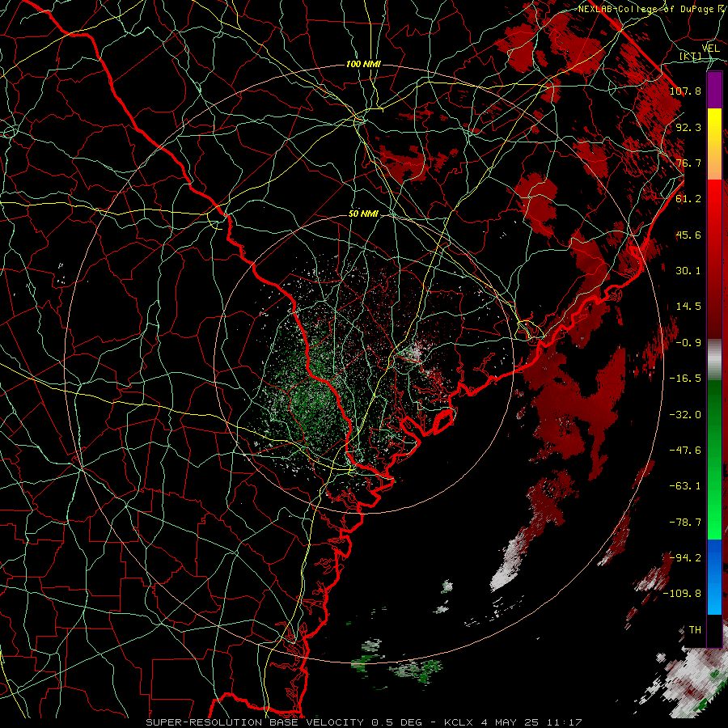Click the 100 NMI range ring label
The image size is (728, 728).
click(363, 64)
